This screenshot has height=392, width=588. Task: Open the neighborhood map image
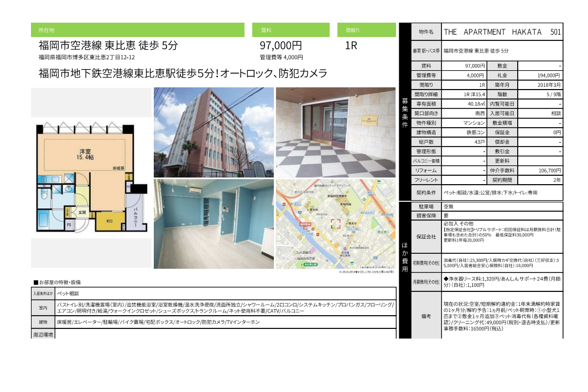(335, 224)
